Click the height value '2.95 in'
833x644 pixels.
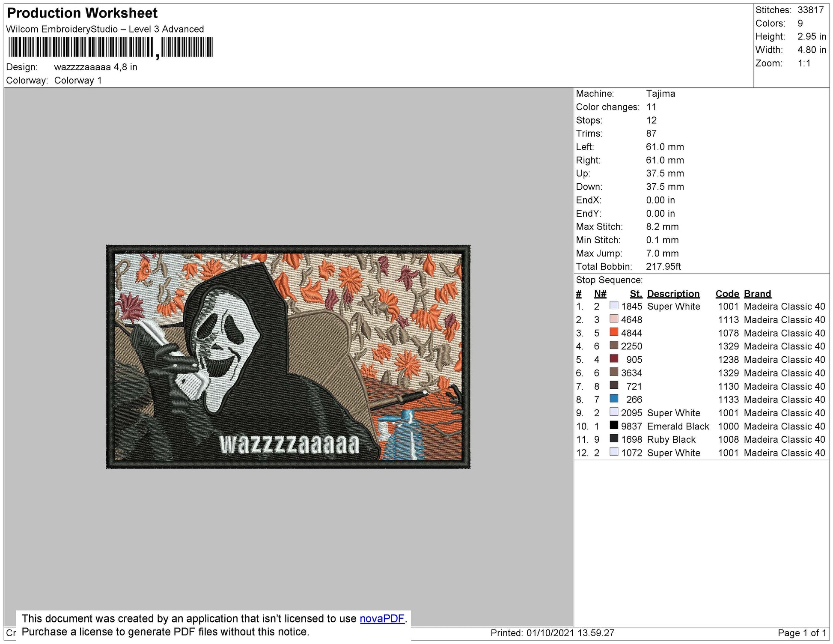point(812,36)
